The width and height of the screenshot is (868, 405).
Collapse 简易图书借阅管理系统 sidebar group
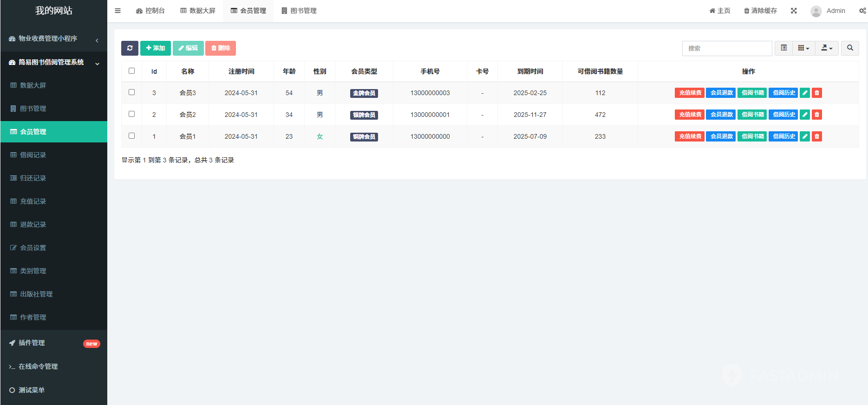[54, 63]
